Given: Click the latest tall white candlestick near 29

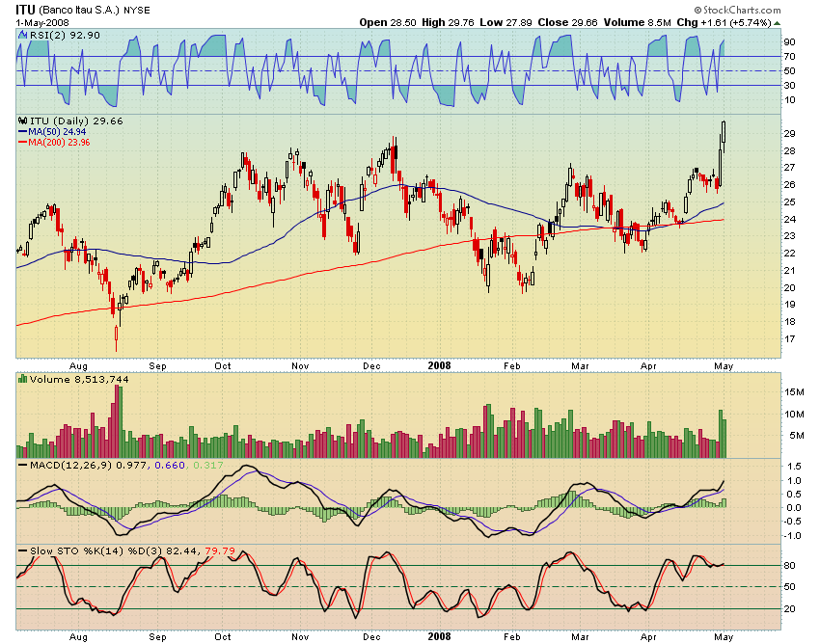Looking at the screenshot, I should [x=724, y=132].
